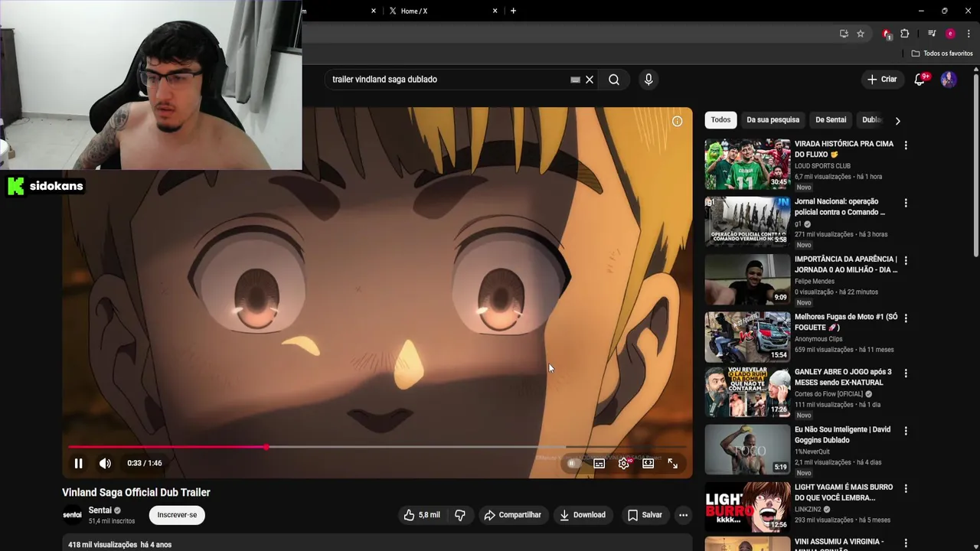Open VIRADA HISTÓRICA PRA CIMA thumbnail
Image resolution: width=980 pixels, height=551 pixels.
click(747, 164)
